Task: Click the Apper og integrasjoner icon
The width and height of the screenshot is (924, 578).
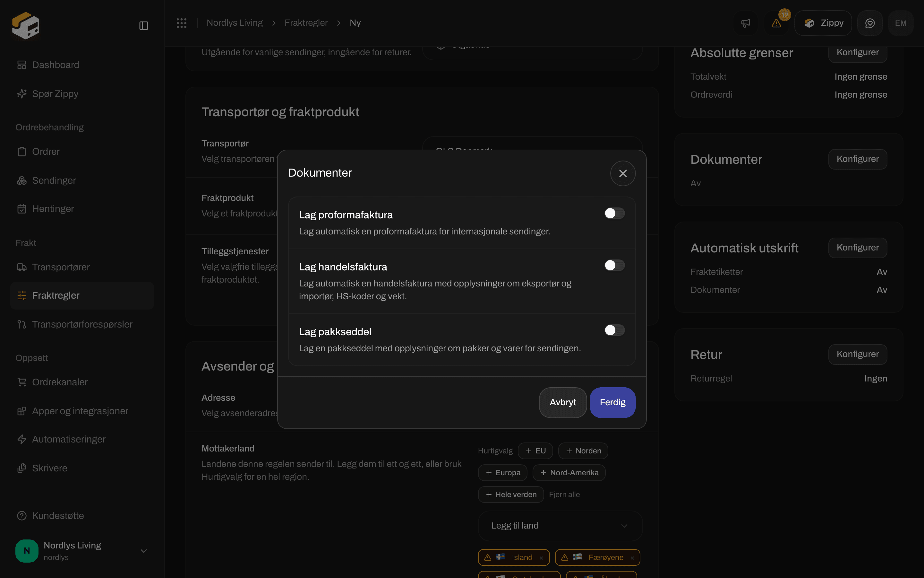Action: [x=22, y=411]
